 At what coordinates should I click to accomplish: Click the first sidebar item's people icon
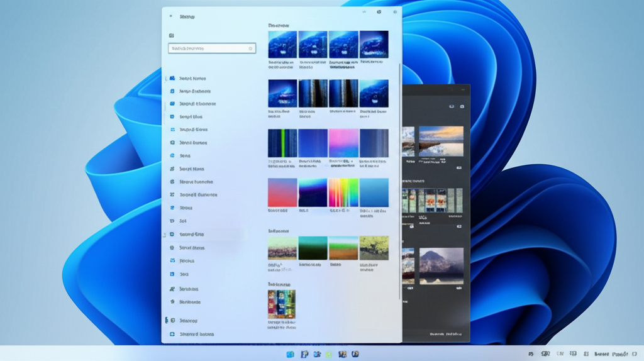[172, 79]
